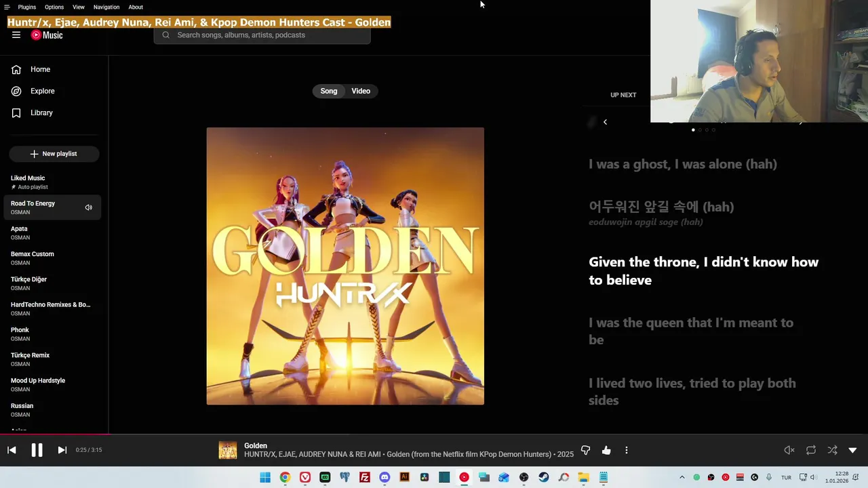Click the small Golden thumbnail in player bar

point(228,450)
